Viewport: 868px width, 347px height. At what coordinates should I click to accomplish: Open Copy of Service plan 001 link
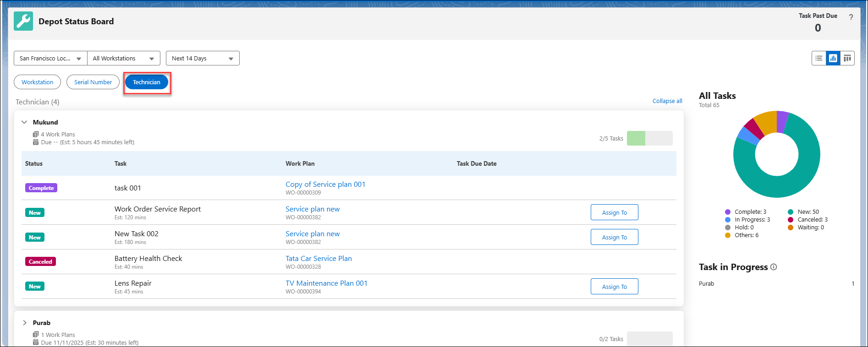click(325, 184)
